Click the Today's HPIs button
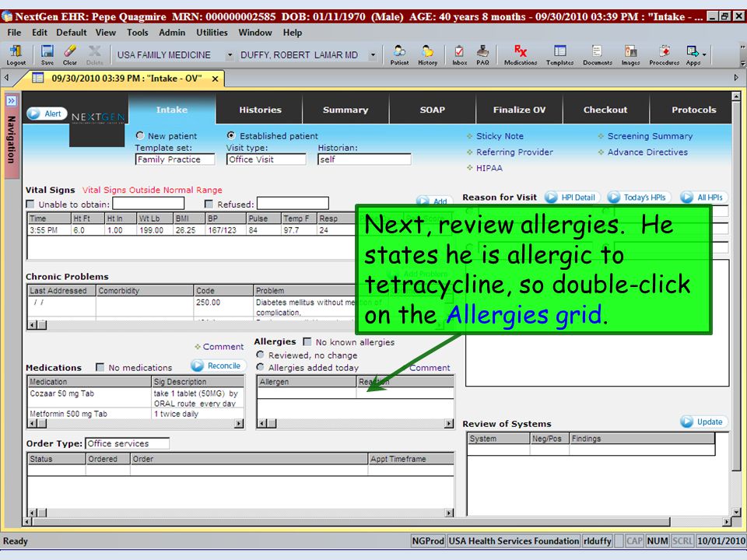The width and height of the screenshot is (747, 560). (638, 197)
